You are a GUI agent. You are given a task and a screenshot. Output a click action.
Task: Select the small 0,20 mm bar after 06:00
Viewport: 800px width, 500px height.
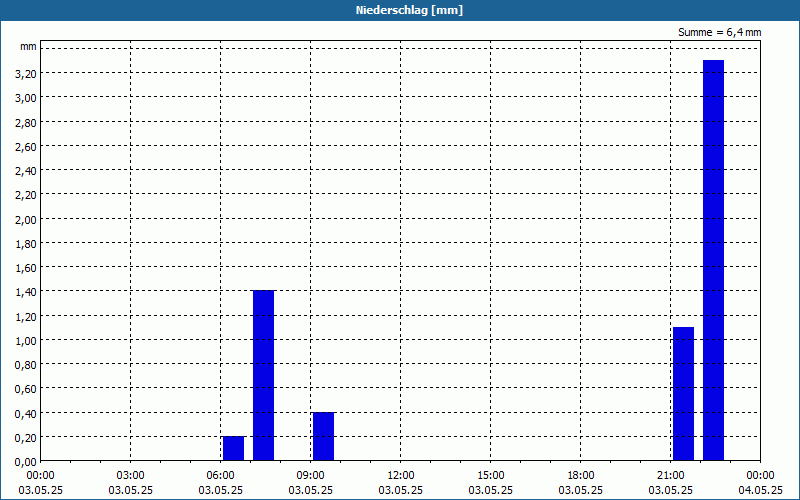[233, 448]
